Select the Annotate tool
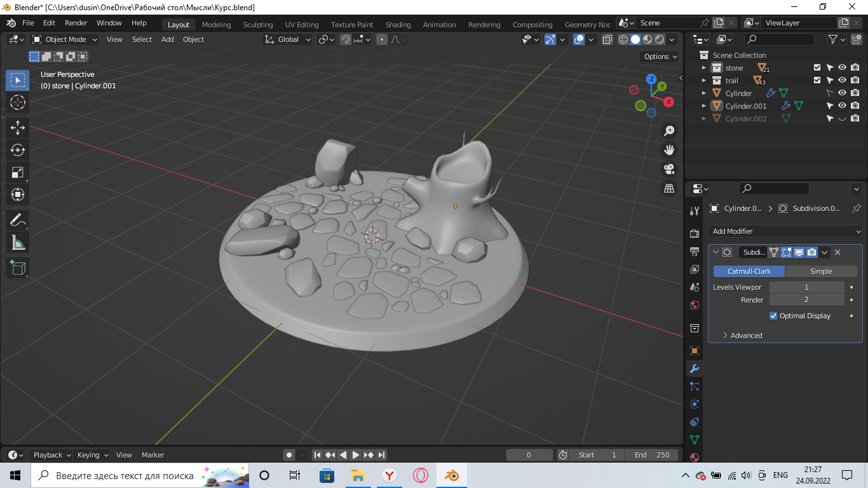This screenshot has height=488, width=868. (17, 220)
